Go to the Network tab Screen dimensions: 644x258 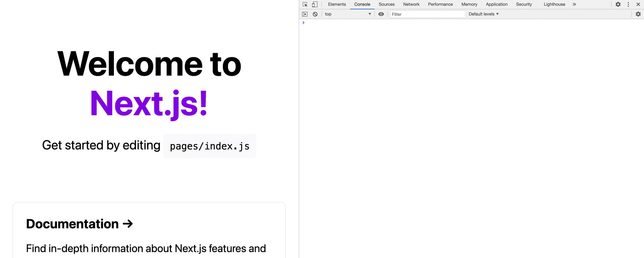(x=411, y=5)
